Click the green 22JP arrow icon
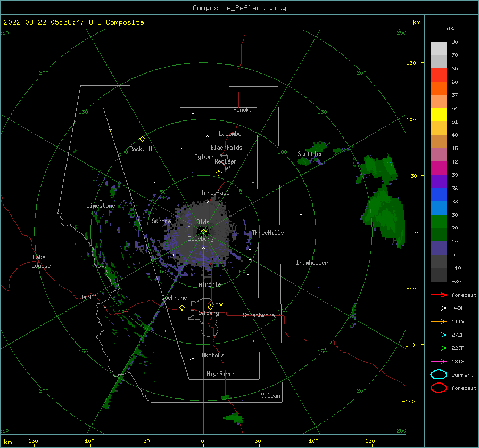 coord(439,348)
